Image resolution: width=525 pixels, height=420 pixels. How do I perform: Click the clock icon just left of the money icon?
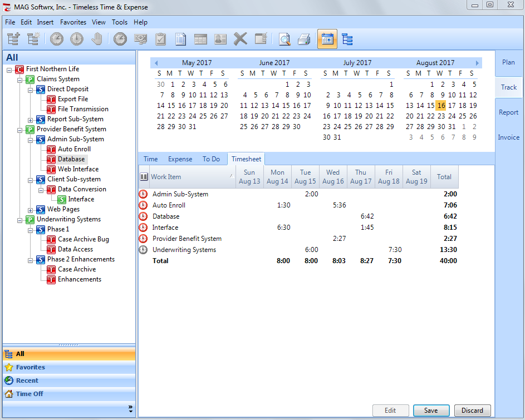(x=120, y=39)
